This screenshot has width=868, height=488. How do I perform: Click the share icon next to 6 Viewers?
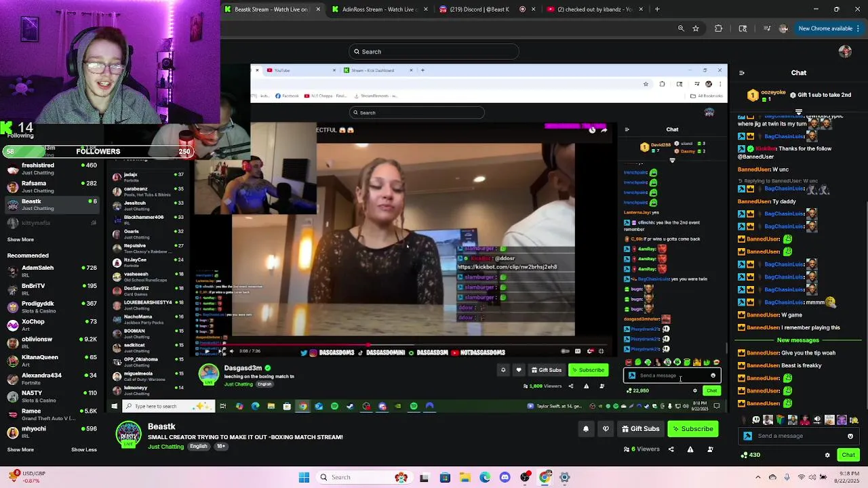coord(671,449)
